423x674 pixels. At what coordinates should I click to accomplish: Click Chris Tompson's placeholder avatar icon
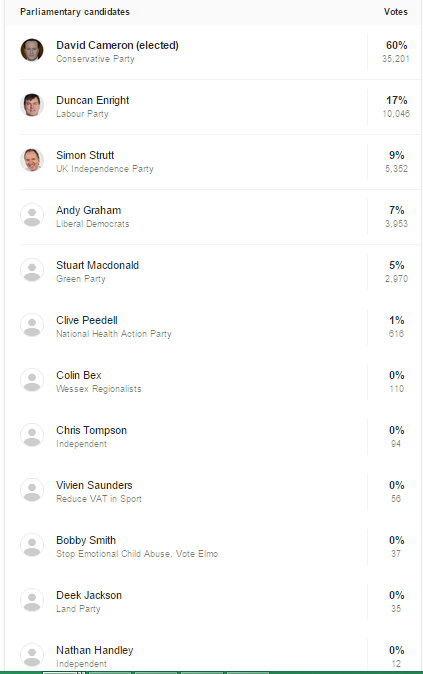[32, 435]
